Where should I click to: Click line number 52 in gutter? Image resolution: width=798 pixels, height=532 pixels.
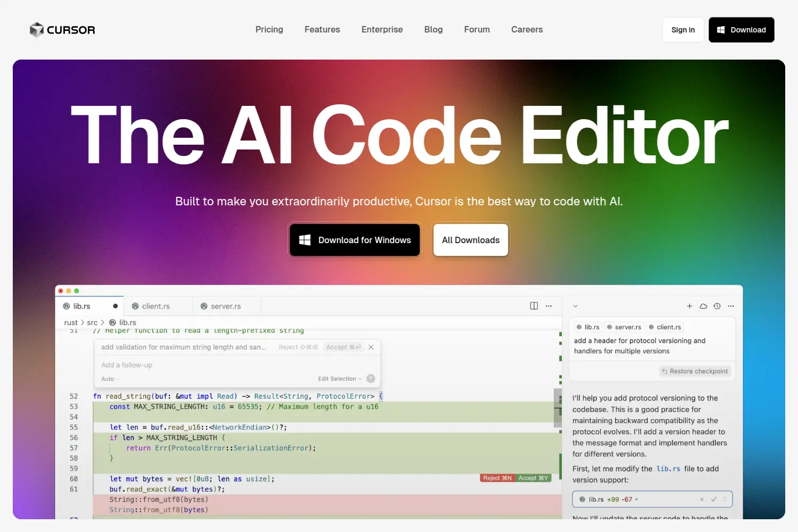coord(73,396)
